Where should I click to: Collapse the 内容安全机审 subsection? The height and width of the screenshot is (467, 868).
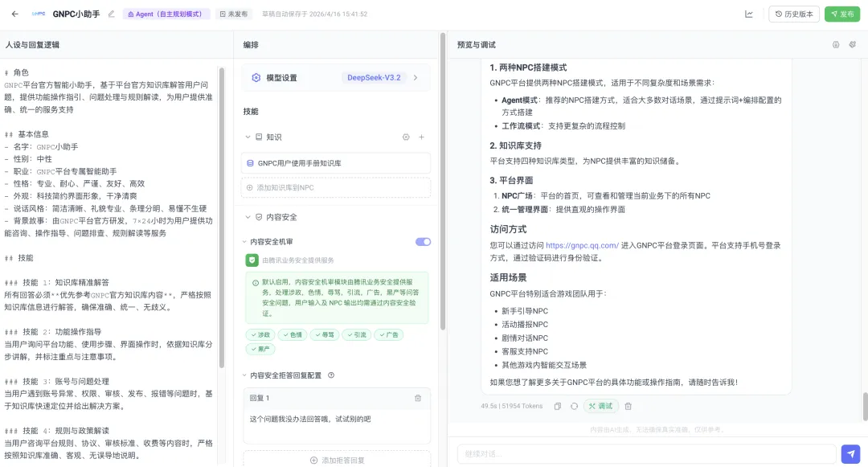click(244, 242)
